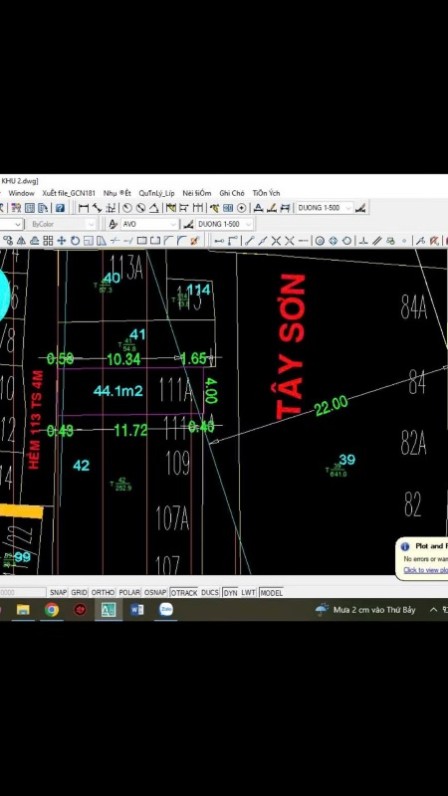Open the AVO text style dropdown
The width and height of the screenshot is (448, 796).
click(149, 224)
